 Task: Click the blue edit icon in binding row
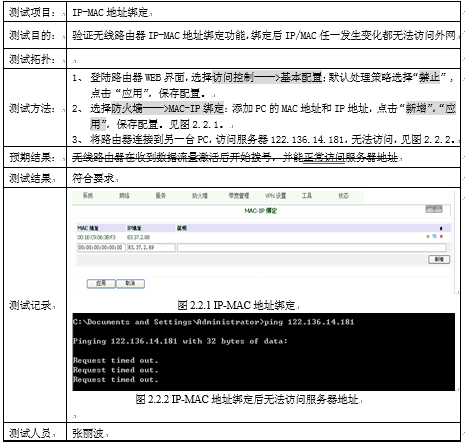click(435, 236)
